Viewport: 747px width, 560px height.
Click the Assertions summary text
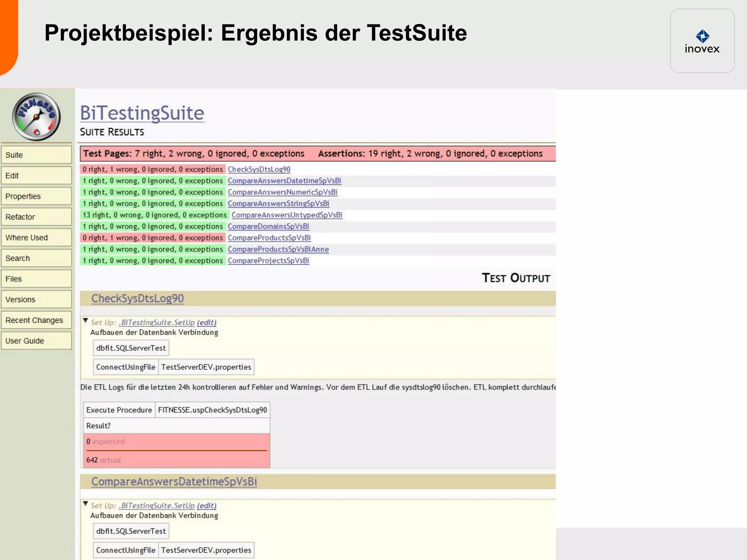430,153
